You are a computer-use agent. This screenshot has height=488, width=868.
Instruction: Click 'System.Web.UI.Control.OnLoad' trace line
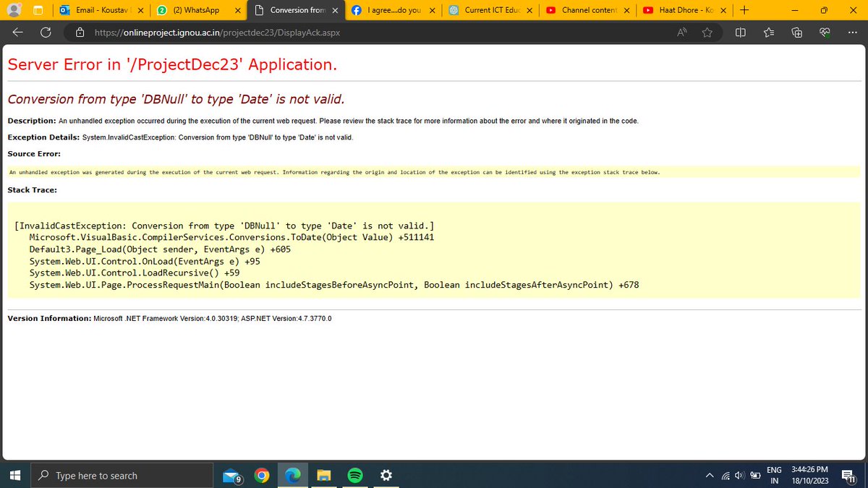(145, 262)
